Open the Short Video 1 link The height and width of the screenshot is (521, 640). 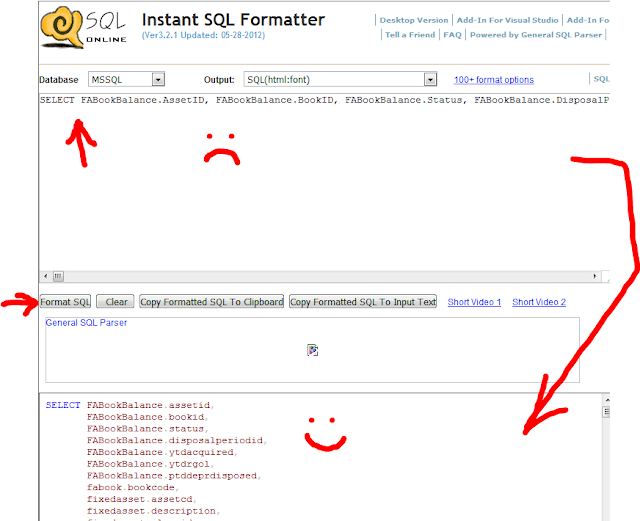tap(474, 302)
